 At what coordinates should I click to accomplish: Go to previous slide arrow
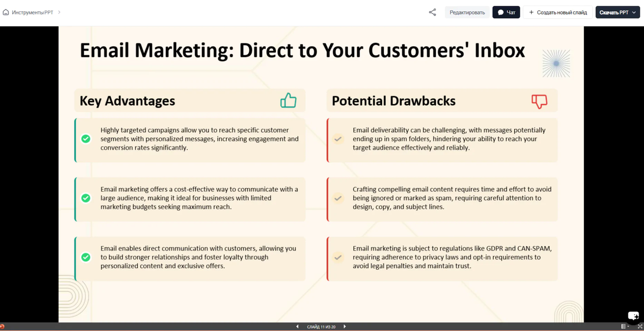(297, 327)
